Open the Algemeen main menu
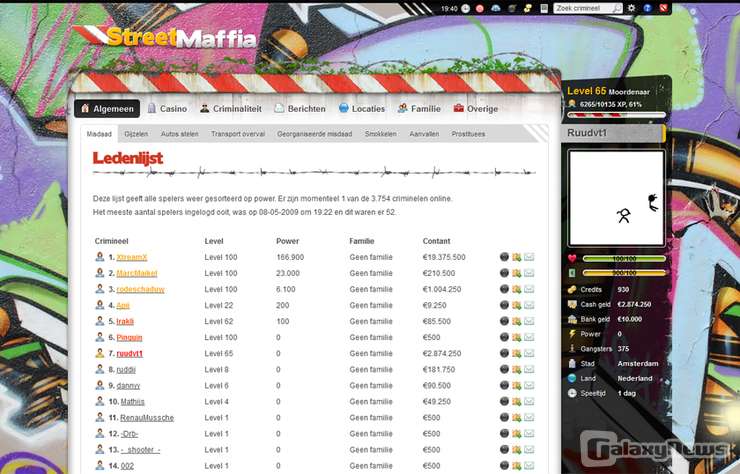Image resolution: width=740 pixels, height=474 pixels. [x=107, y=109]
